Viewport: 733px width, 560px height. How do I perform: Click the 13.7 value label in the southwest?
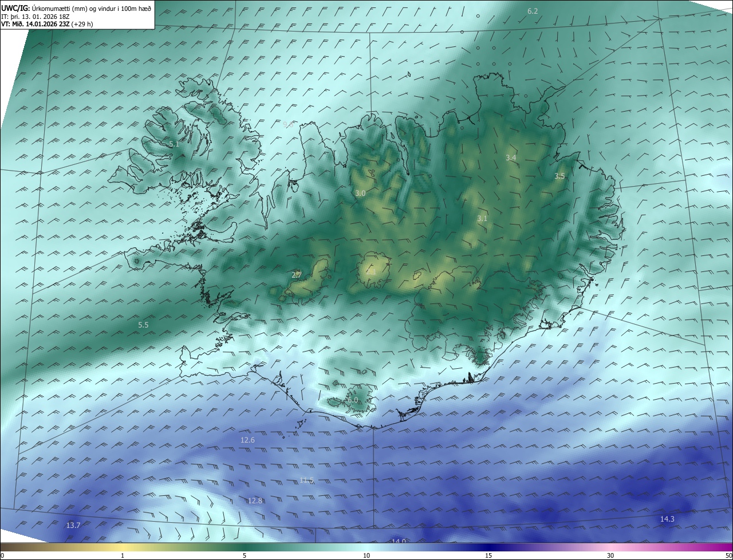pos(73,525)
